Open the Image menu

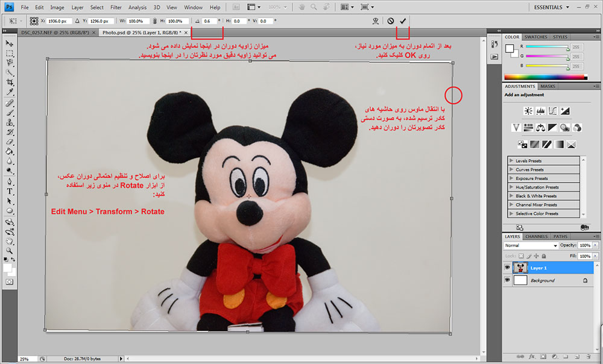(57, 7)
